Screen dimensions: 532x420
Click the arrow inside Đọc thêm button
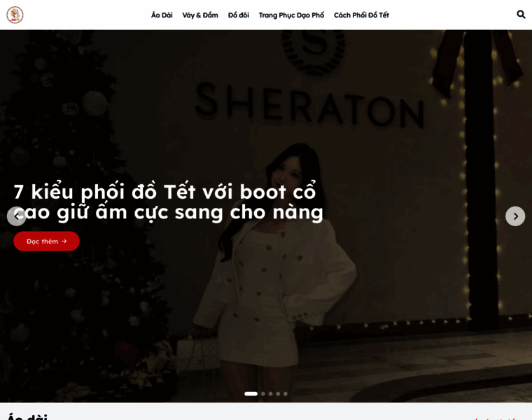pos(64,241)
